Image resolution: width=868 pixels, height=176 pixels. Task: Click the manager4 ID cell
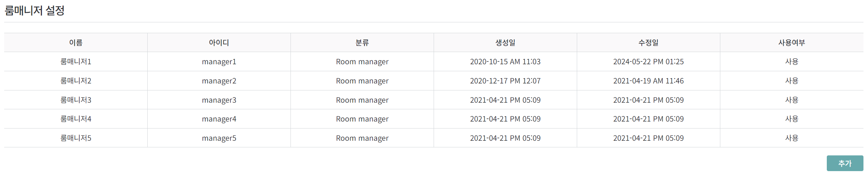click(219, 119)
